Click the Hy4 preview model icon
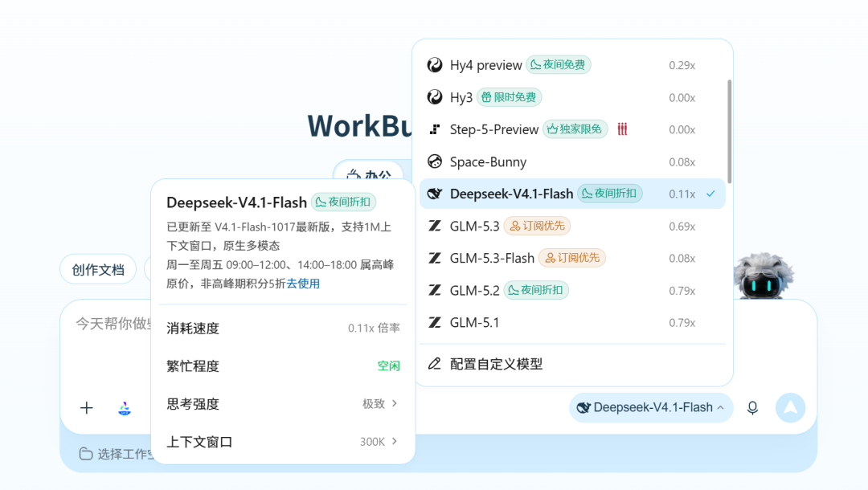This screenshot has height=490, width=868. click(435, 65)
